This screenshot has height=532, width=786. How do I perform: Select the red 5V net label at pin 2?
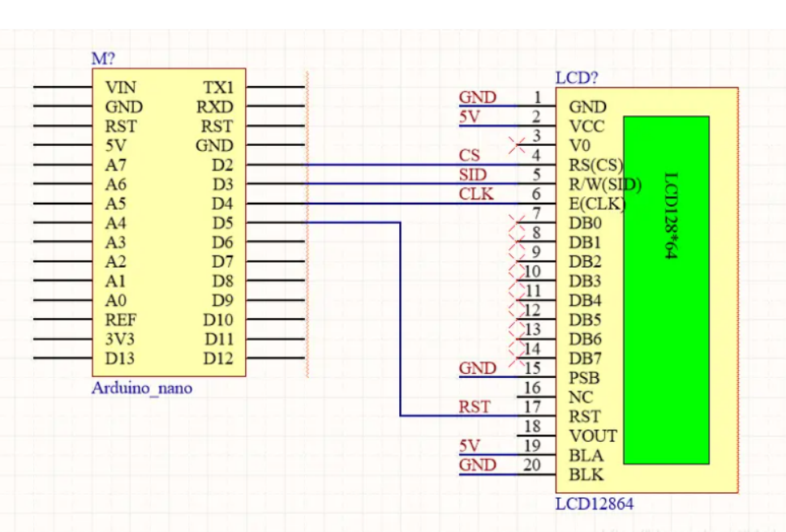tap(469, 117)
